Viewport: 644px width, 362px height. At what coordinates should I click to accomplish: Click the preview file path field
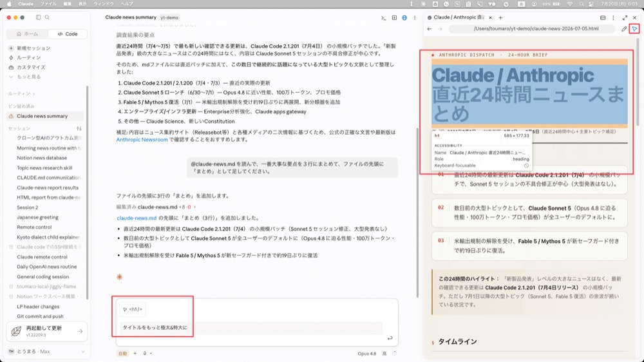pyautogui.click(x=533, y=29)
